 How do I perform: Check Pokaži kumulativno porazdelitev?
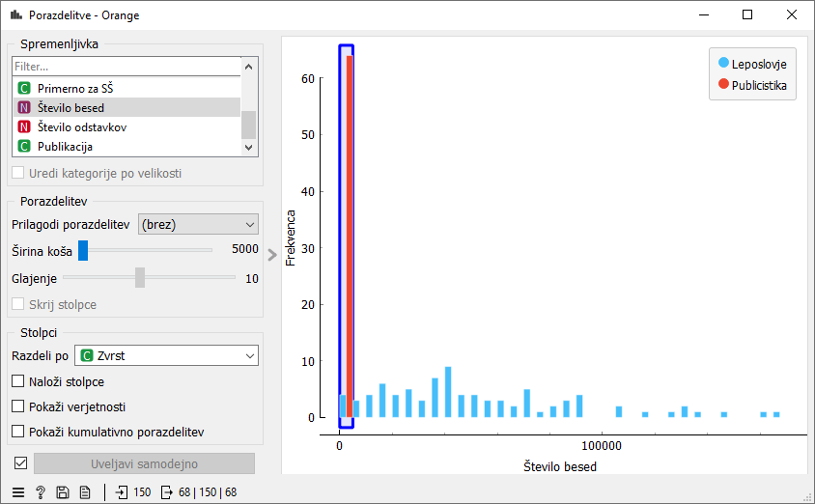click(x=18, y=432)
